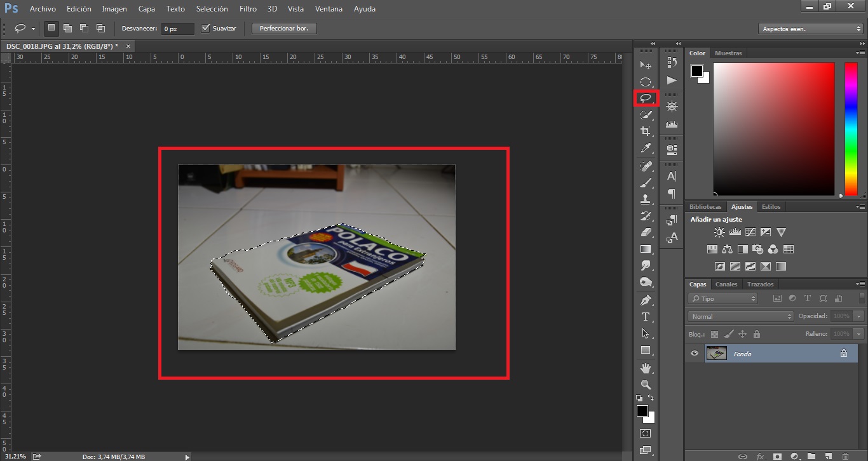Screen dimensions: 868x461
Task: Open the History panel icon
Action: click(672, 62)
